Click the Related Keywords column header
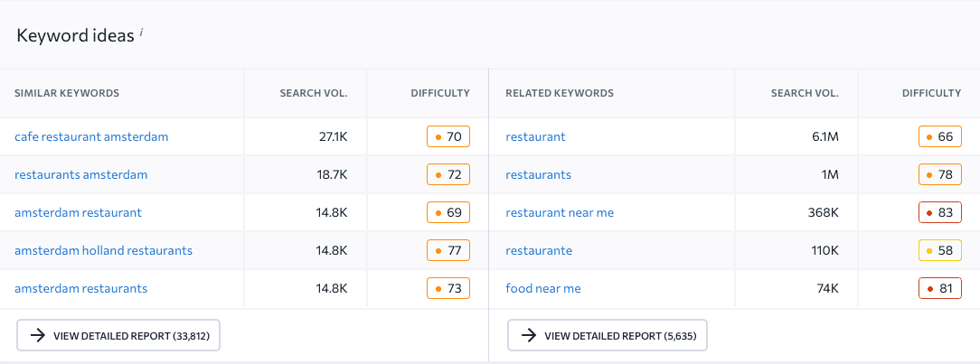This screenshot has height=364, width=980. [x=560, y=93]
